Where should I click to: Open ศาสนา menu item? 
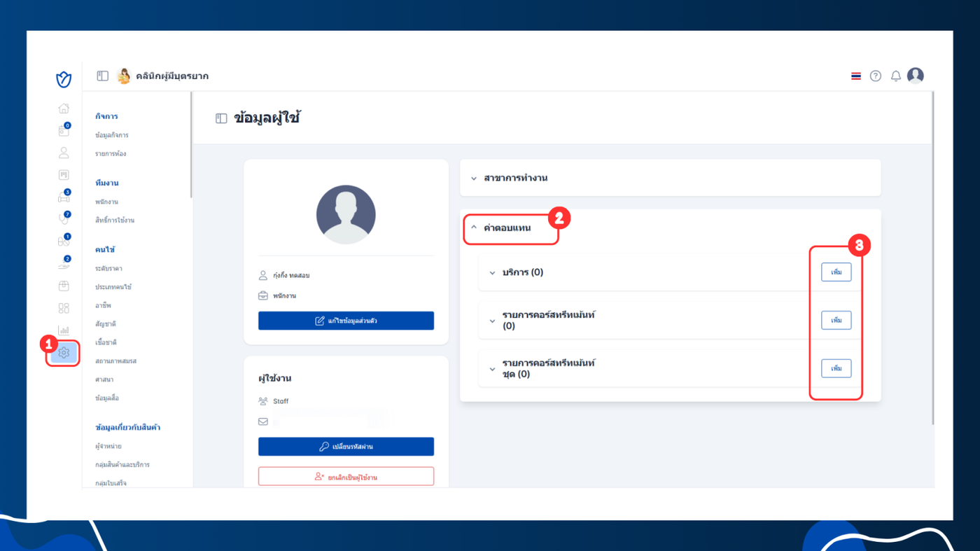(x=104, y=379)
